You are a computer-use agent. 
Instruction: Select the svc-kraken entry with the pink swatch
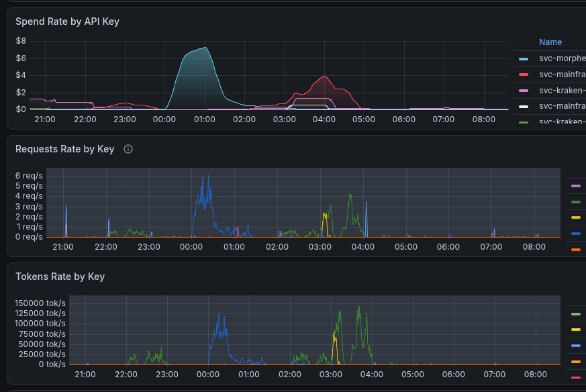point(562,91)
